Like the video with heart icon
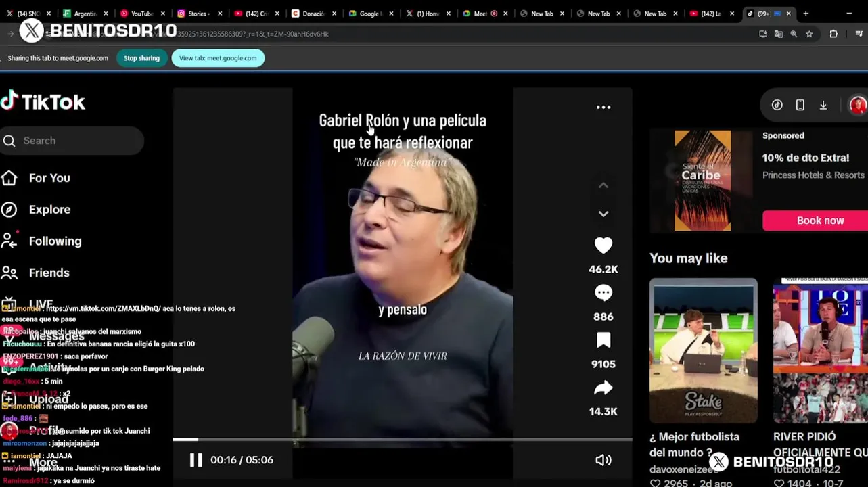 click(603, 246)
